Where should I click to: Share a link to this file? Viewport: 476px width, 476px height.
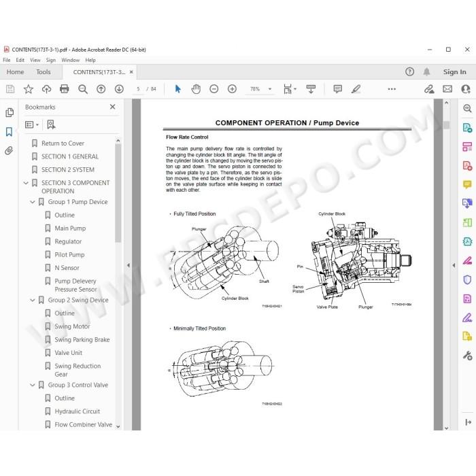pos(429,89)
